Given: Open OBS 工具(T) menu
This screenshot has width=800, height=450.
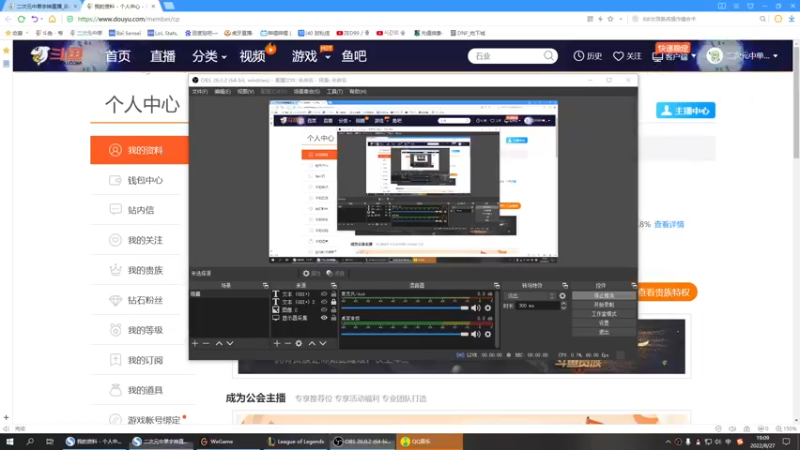Looking at the screenshot, I should (x=335, y=92).
